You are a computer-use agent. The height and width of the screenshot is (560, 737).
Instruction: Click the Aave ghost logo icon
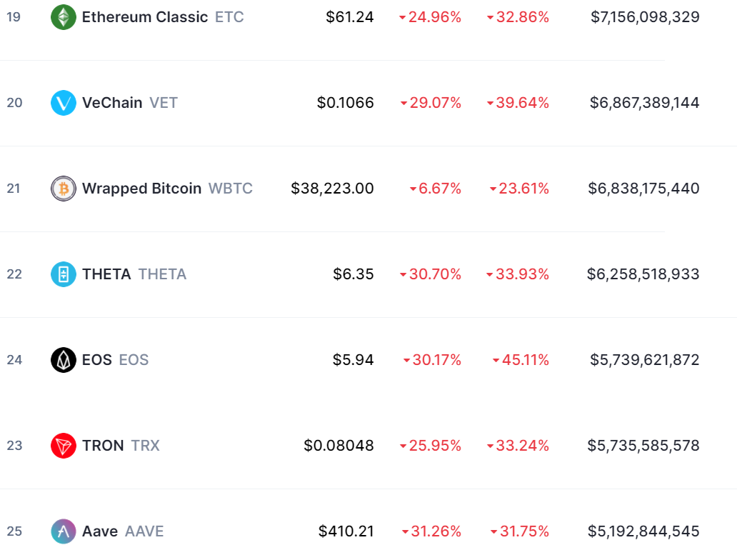64,531
